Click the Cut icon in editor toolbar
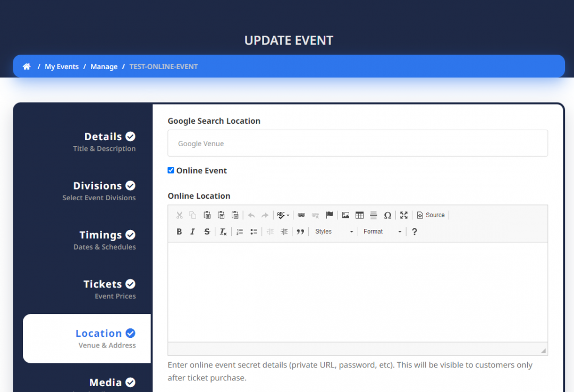This screenshot has width=574, height=392. coord(180,215)
